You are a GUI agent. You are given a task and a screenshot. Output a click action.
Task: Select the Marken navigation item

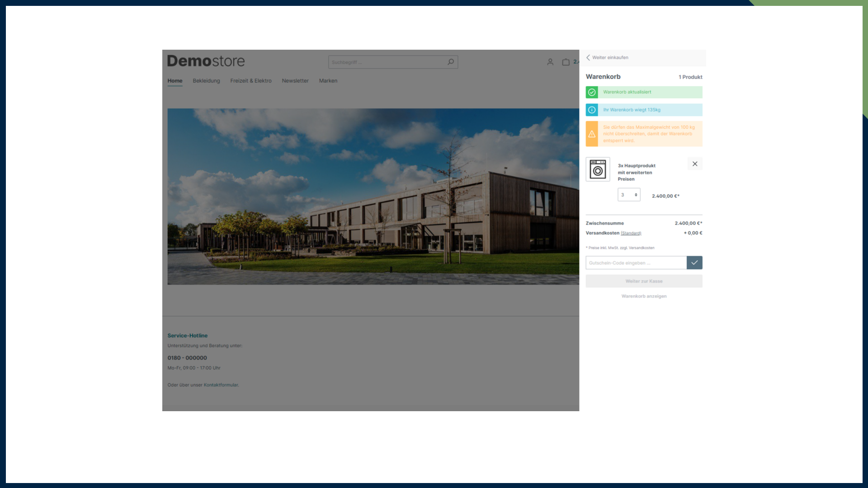point(328,81)
